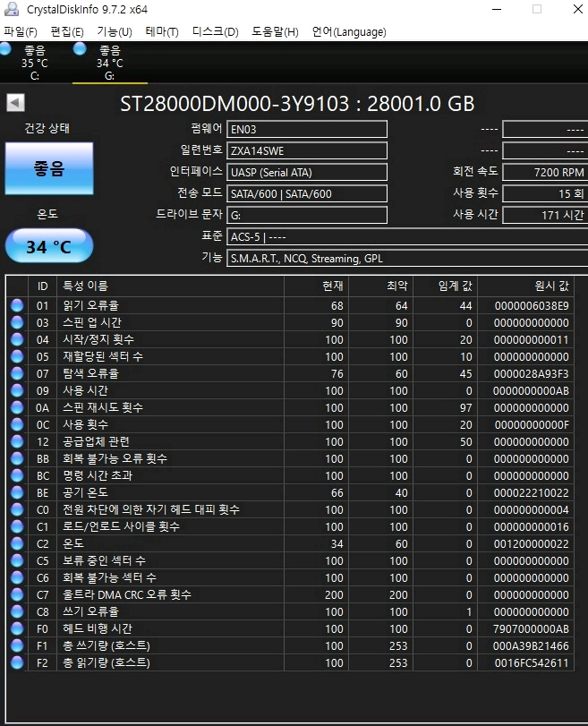The height and width of the screenshot is (726, 588).
Task: Click the status orb for attribute 05
Action: pyautogui.click(x=17, y=356)
